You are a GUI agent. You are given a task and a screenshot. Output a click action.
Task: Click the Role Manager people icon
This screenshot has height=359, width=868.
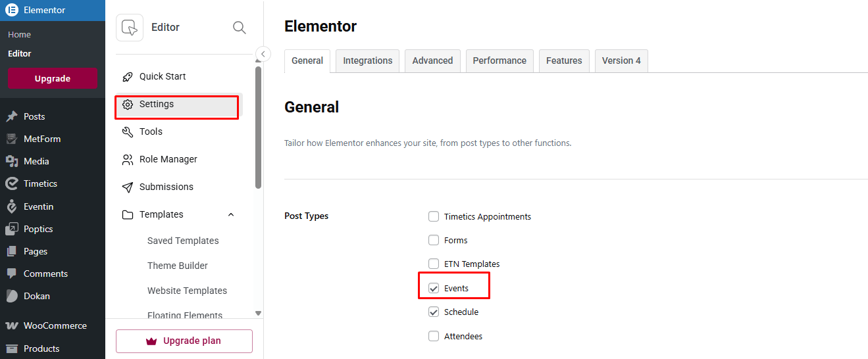tap(128, 160)
